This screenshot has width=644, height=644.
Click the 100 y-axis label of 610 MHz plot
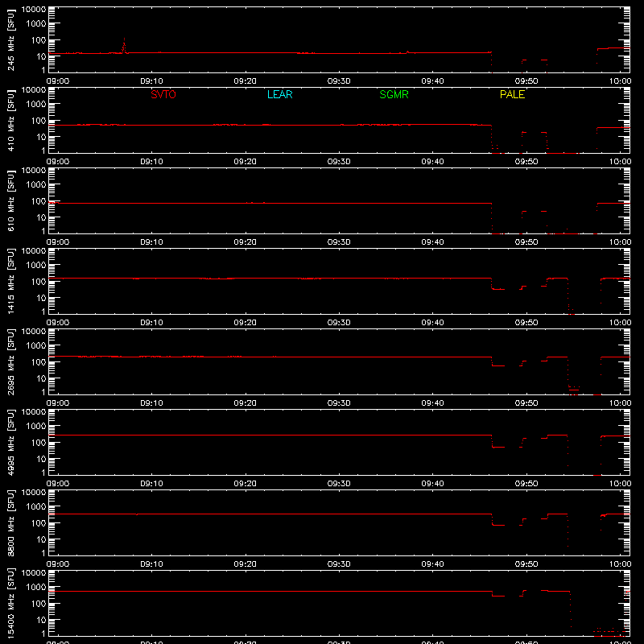39,201
